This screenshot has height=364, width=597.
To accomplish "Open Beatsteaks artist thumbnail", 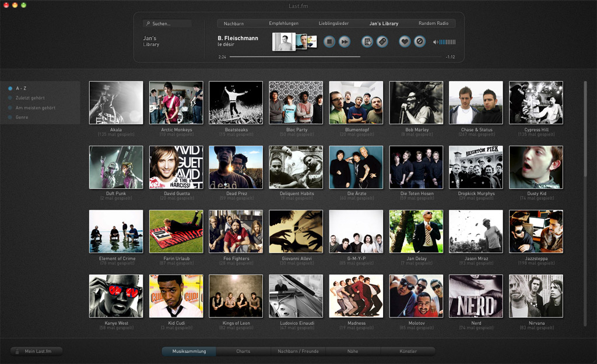I will coord(236,103).
